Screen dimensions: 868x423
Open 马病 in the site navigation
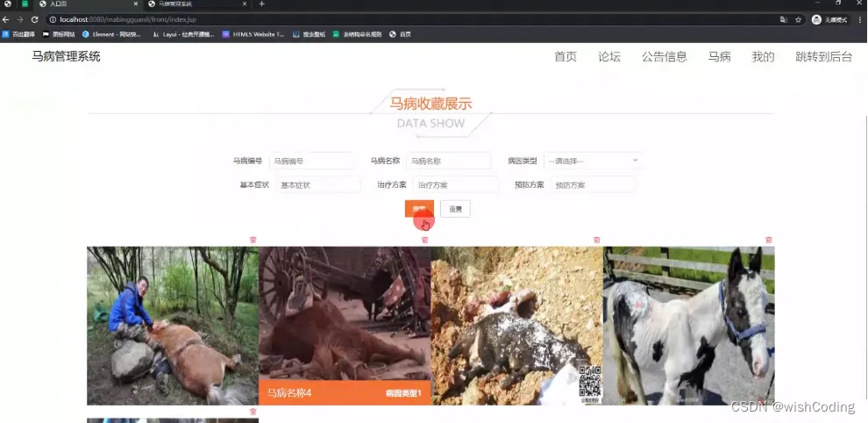click(719, 56)
